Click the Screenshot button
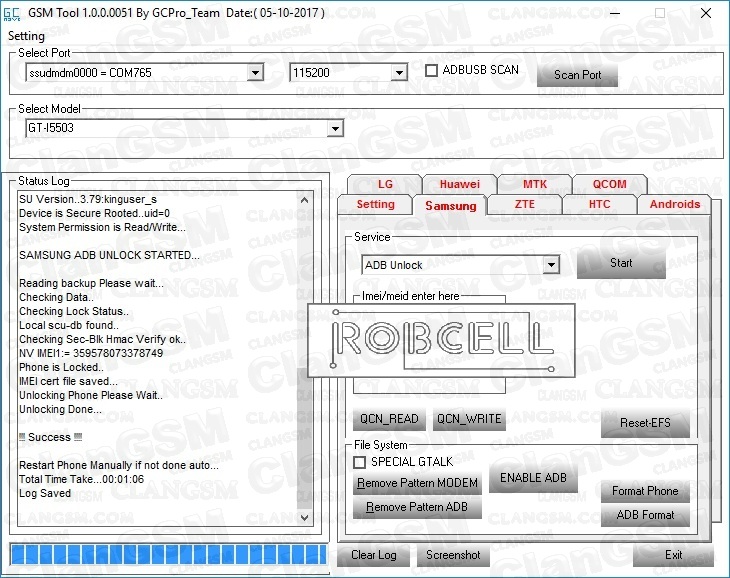 (453, 555)
